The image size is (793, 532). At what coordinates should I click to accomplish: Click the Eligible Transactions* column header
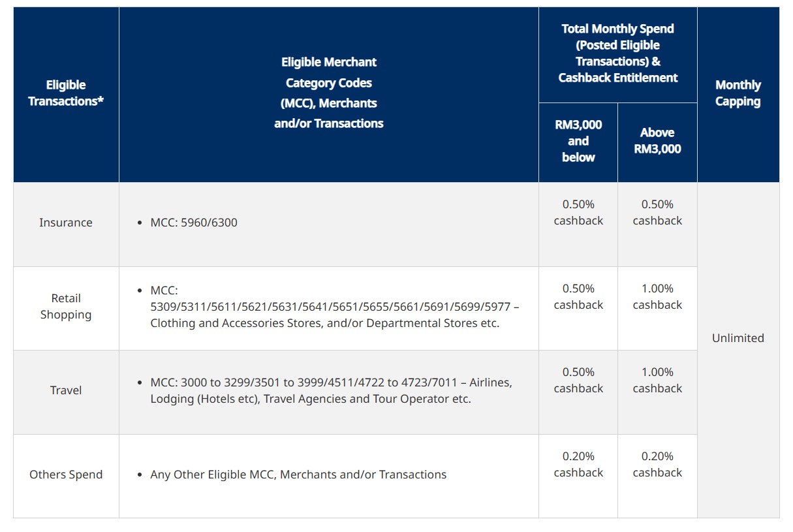click(66, 93)
